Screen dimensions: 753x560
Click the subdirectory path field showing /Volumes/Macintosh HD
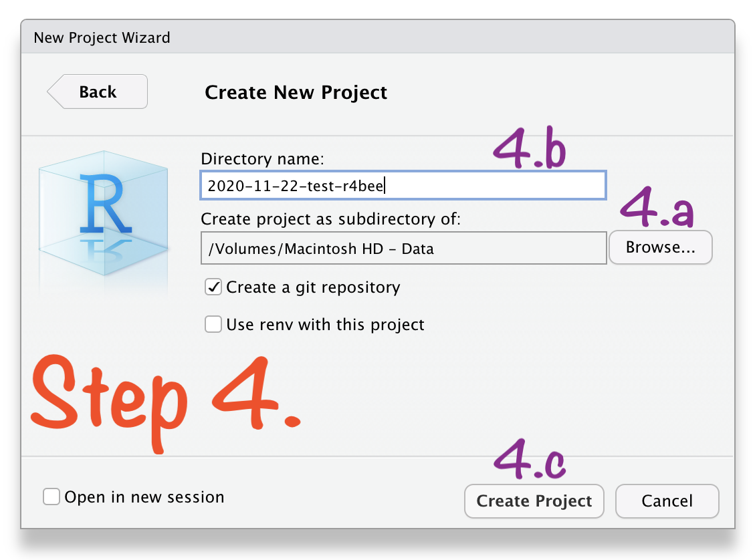pos(403,248)
